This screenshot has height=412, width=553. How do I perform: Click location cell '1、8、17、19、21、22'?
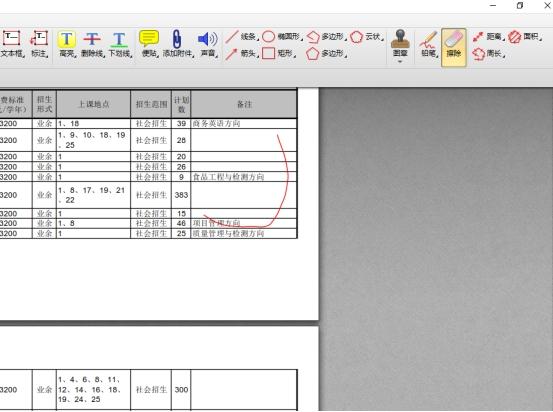[93, 195]
